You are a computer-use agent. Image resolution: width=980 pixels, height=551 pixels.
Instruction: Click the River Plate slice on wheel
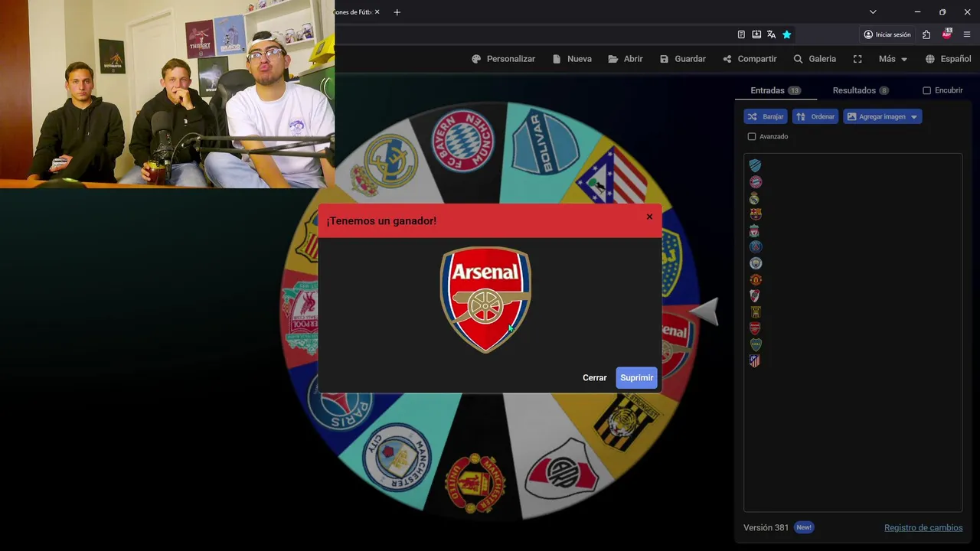tap(561, 469)
